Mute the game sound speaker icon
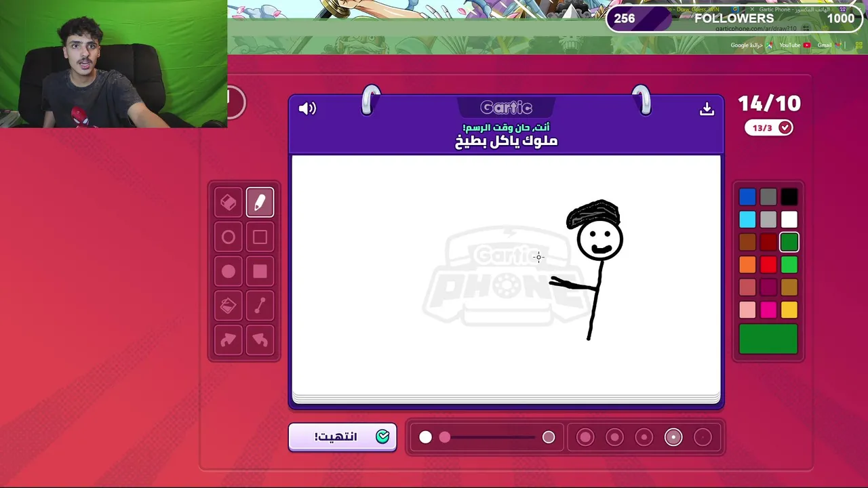Viewport: 868px width, 488px height. [307, 108]
